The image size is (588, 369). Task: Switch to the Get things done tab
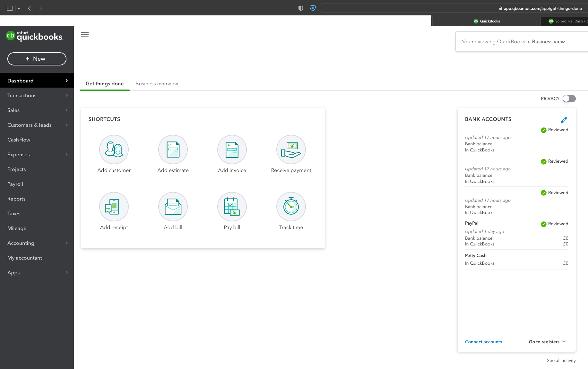(105, 84)
